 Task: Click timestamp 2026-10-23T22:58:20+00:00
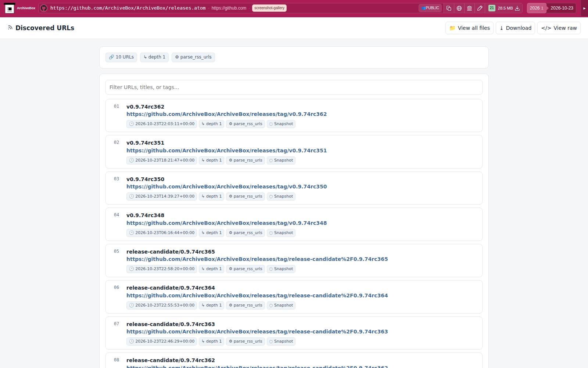(x=162, y=269)
